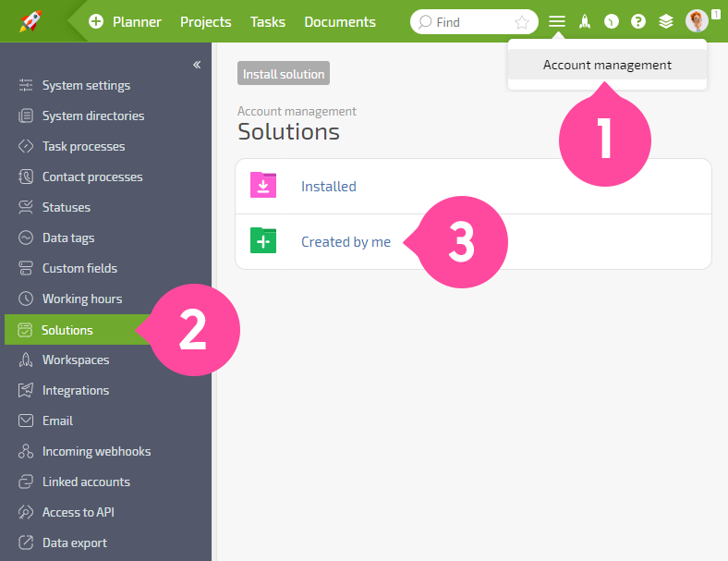The image size is (728, 561).
Task: Click the Linked accounts chain icon
Action: pyautogui.click(x=26, y=482)
